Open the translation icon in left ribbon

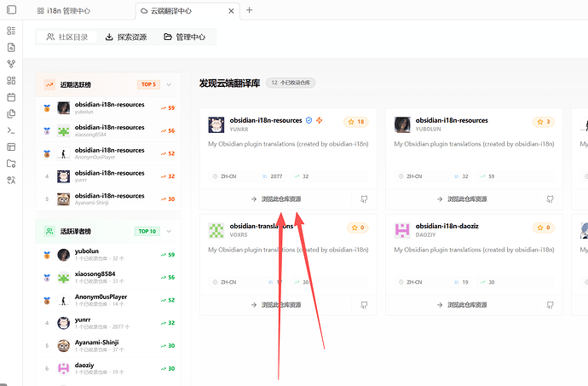[x=11, y=181]
